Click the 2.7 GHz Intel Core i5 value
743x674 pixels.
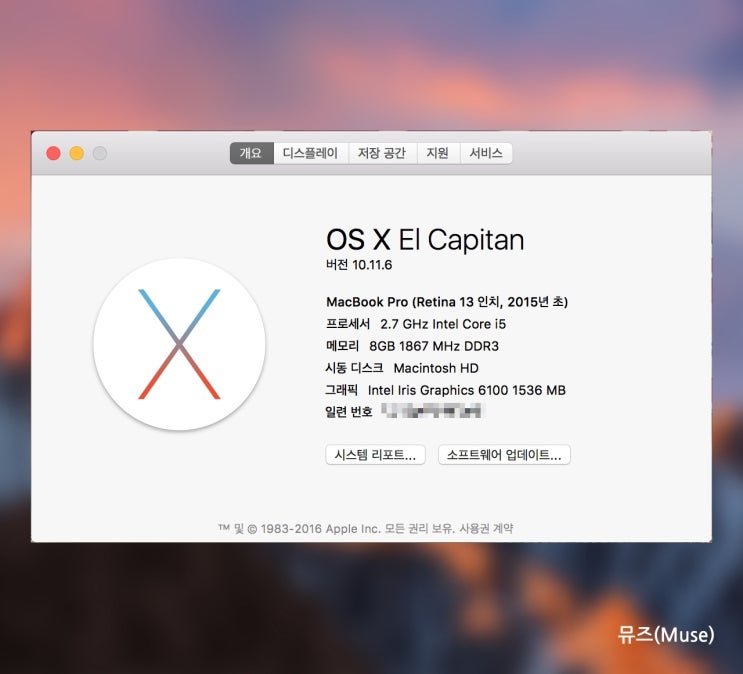click(443, 324)
